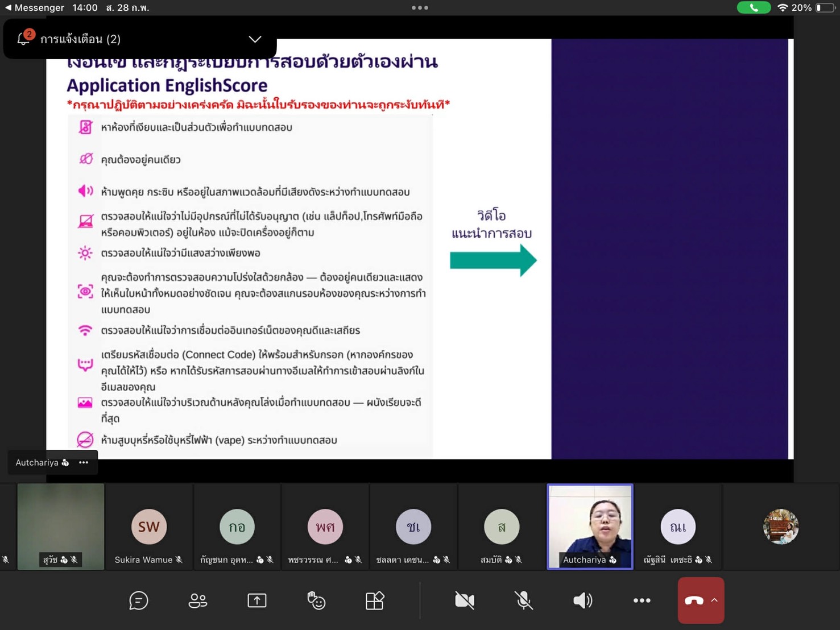Open the more actions ellipsis in toolbar
Screen dimensions: 840x630
click(x=642, y=600)
